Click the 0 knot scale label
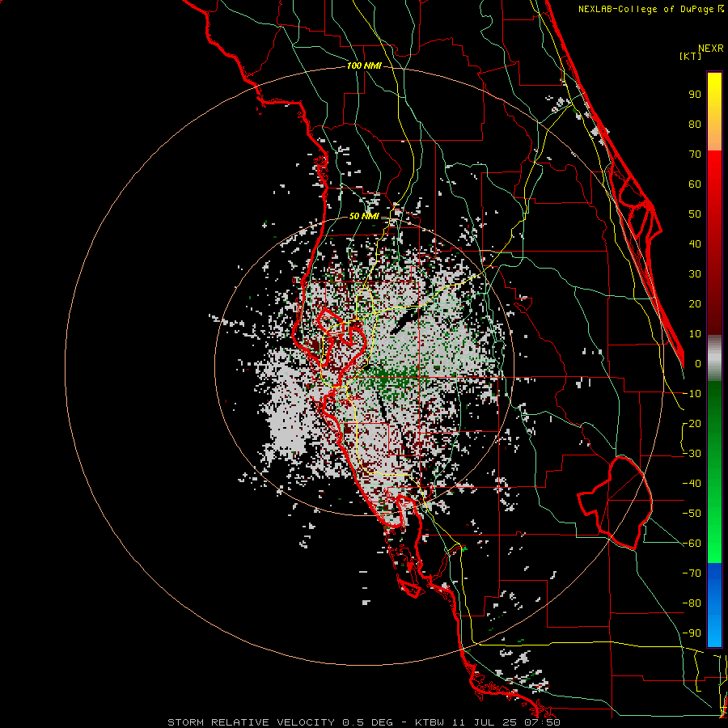 click(x=698, y=364)
